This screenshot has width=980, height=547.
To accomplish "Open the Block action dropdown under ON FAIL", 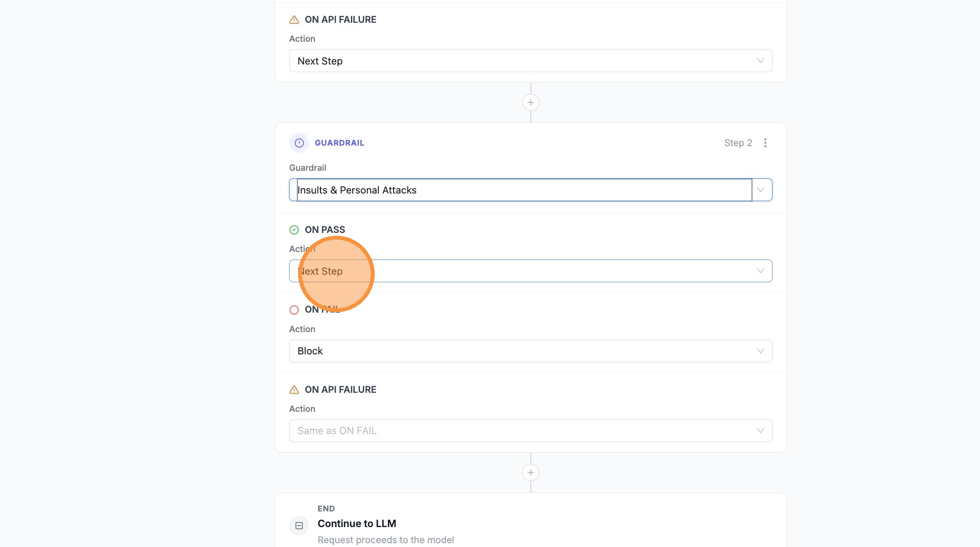I will (x=760, y=351).
